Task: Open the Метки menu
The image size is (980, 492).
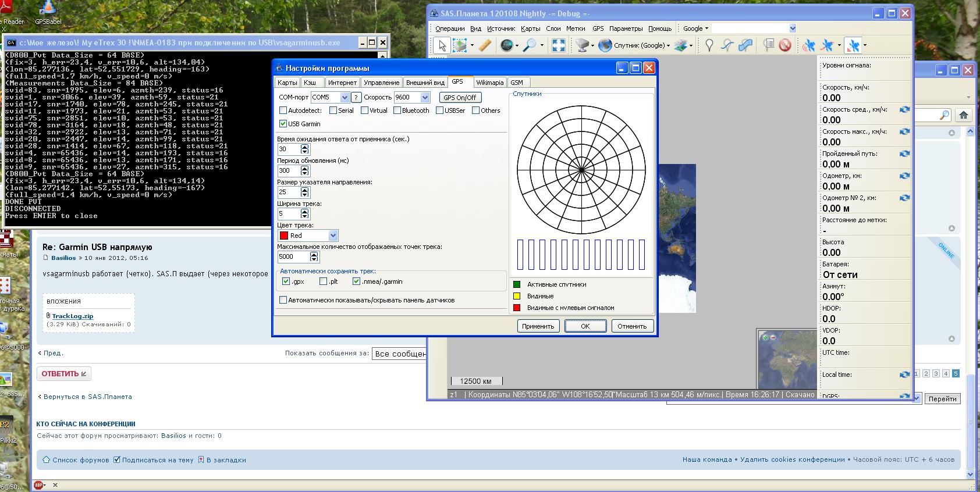Action: [575, 28]
